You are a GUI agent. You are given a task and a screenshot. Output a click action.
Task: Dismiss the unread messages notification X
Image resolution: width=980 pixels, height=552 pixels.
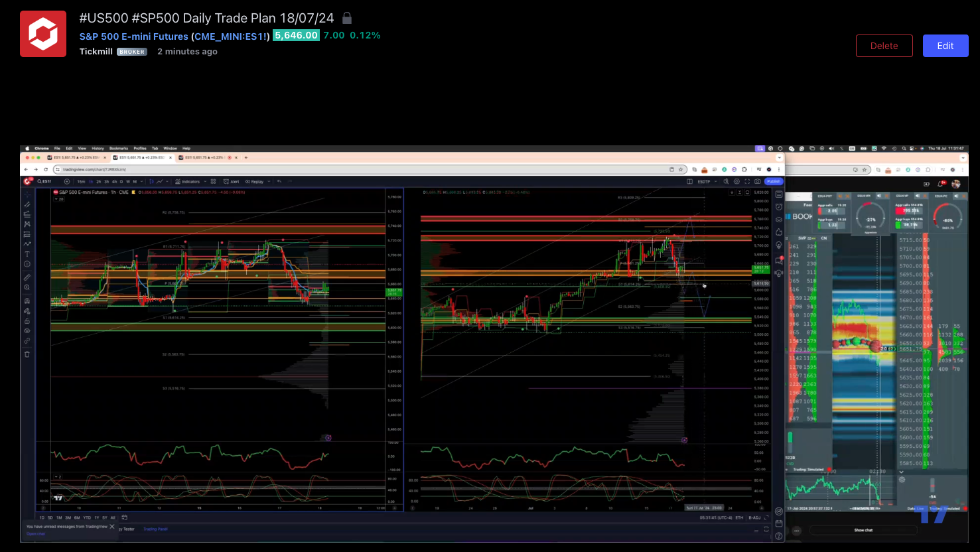tap(112, 526)
